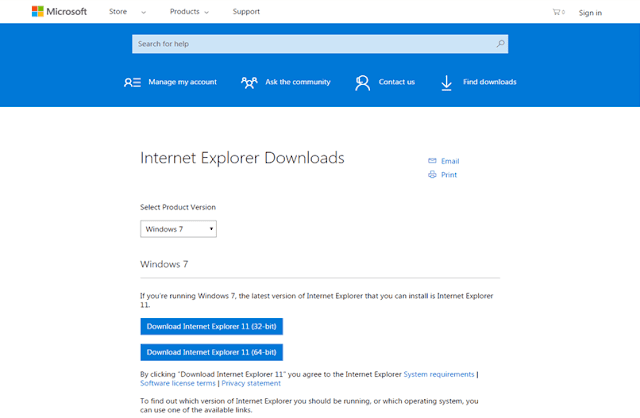Open the Find downloads link
The width and height of the screenshot is (640, 418).
490,82
